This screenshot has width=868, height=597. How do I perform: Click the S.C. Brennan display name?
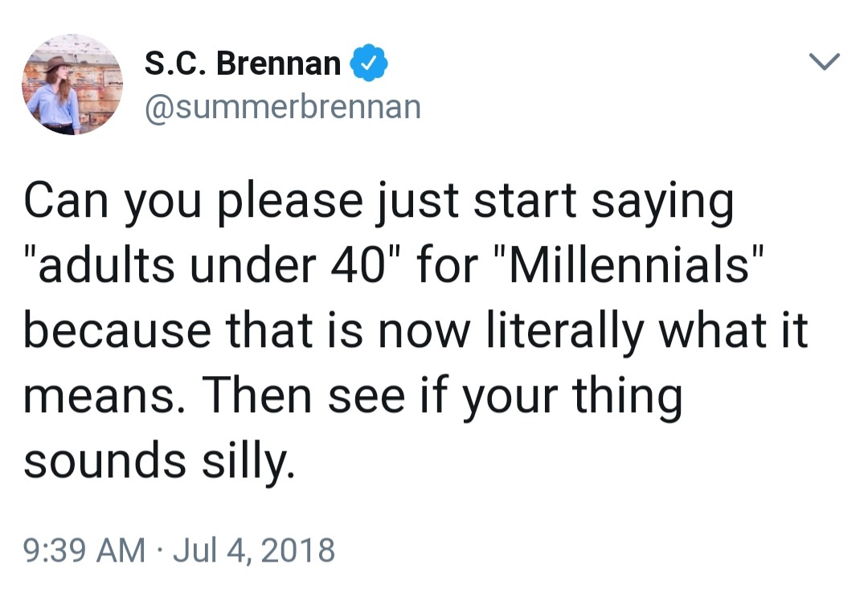click(x=243, y=64)
